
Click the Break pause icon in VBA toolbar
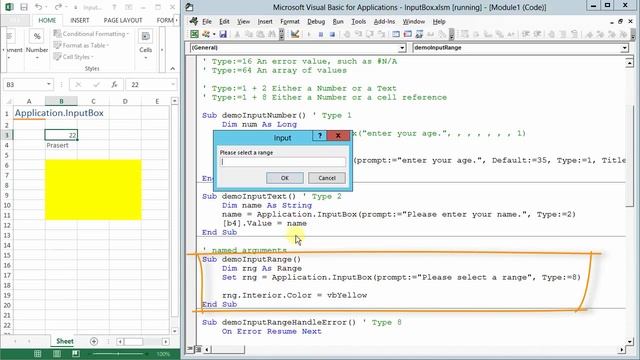[x=321, y=35]
